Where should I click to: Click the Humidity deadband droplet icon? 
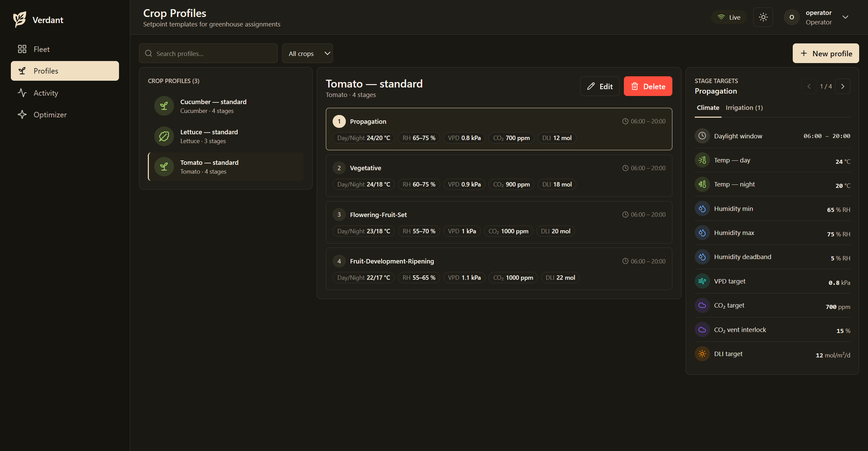(702, 257)
